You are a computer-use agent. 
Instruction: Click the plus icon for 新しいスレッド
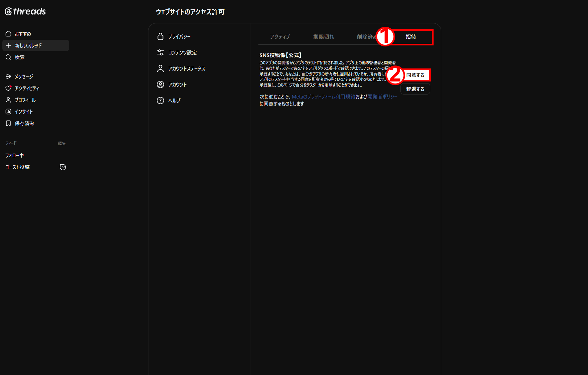coord(8,45)
